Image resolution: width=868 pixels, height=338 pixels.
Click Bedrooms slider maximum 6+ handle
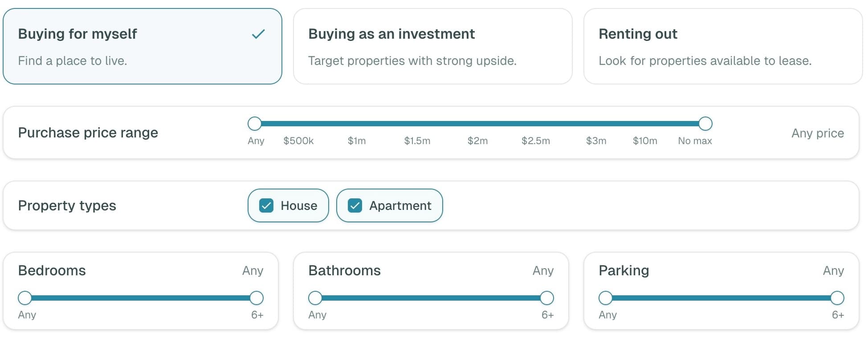pyautogui.click(x=257, y=298)
